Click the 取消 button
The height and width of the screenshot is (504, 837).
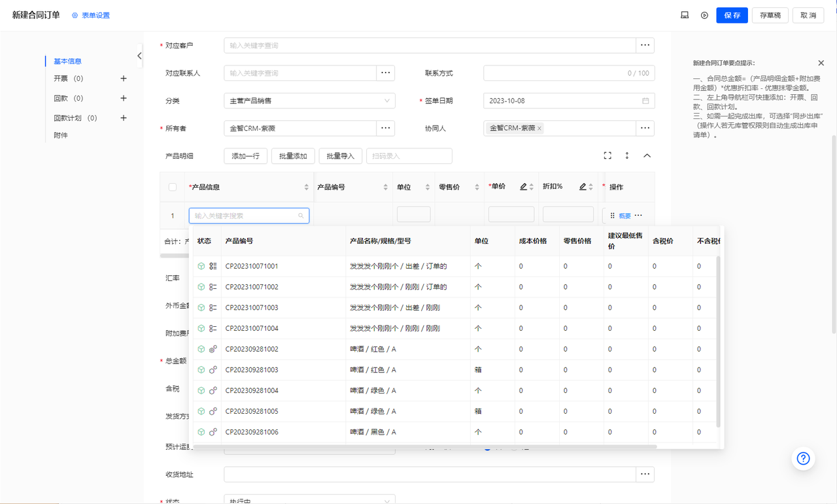pos(808,15)
